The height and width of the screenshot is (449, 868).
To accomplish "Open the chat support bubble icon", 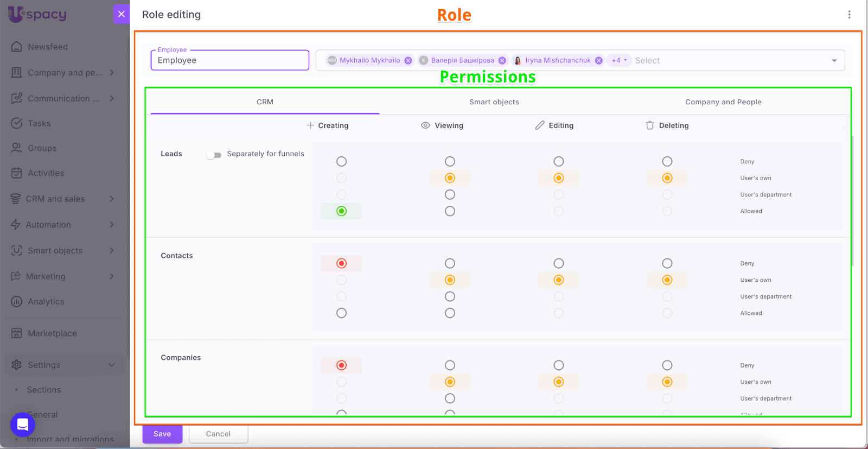I will pyautogui.click(x=23, y=425).
